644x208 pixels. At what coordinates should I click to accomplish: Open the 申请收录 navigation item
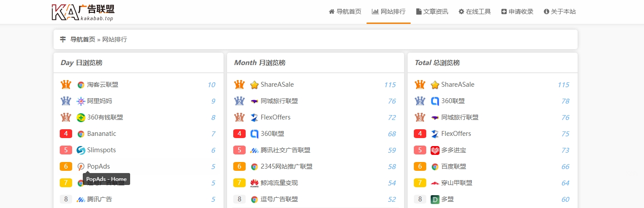pos(517,12)
